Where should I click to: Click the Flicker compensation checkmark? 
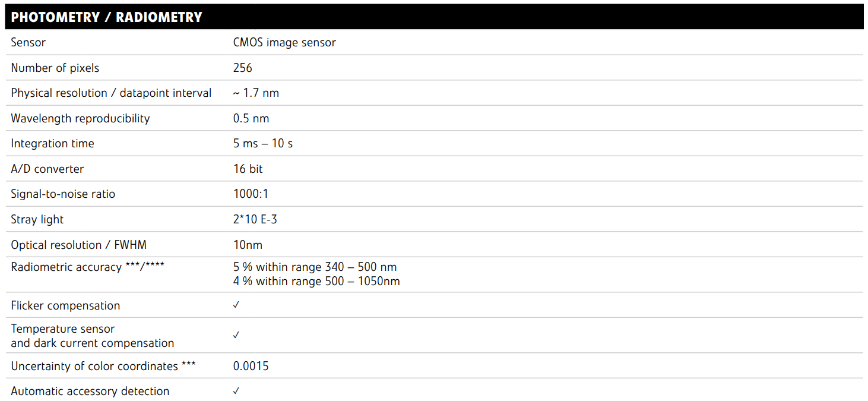(236, 305)
